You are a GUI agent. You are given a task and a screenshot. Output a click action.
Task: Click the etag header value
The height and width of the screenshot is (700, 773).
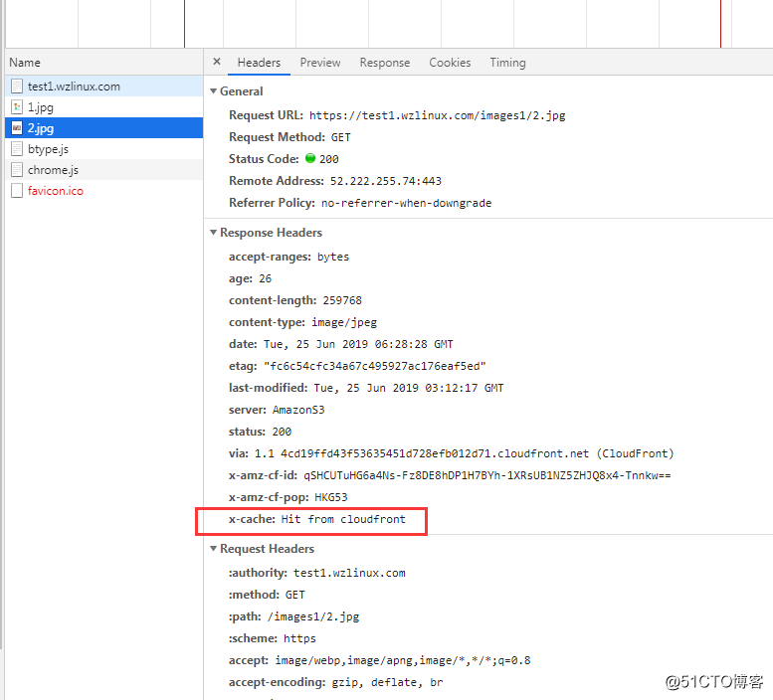click(375, 366)
